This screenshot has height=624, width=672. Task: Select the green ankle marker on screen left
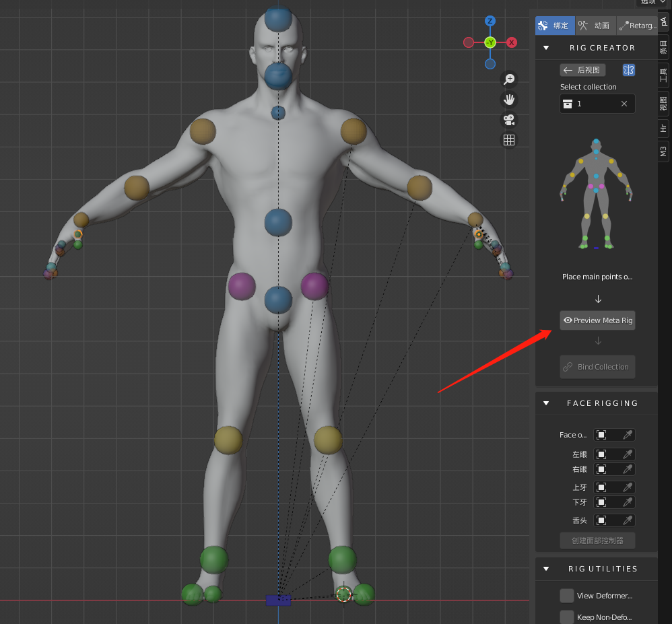(214, 559)
